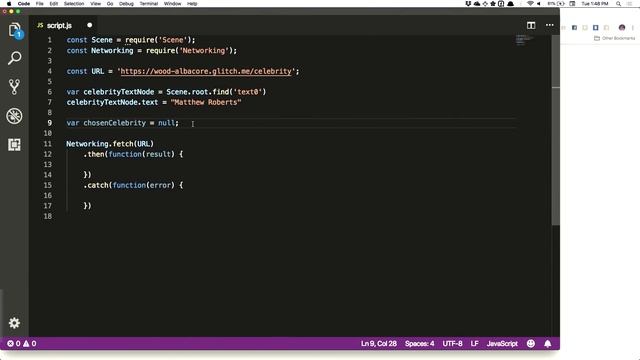640x360 pixels.
Task: Open the Manage gear menu
Action: pos(14,323)
